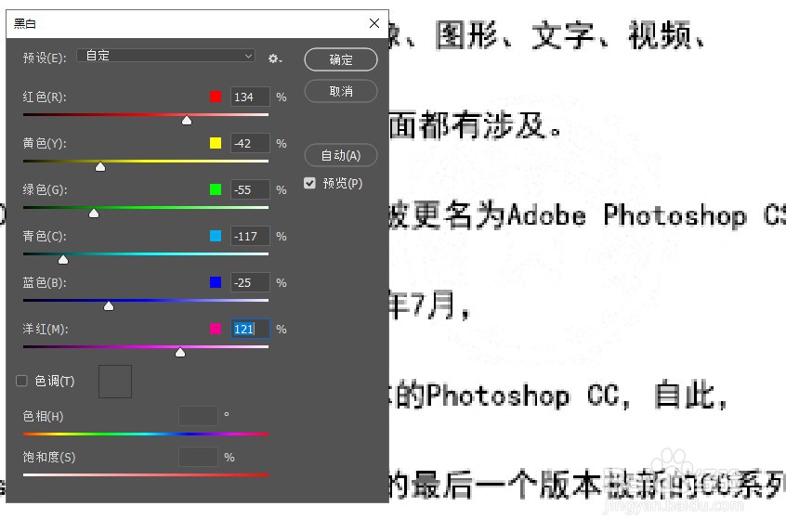
Task: Click the 色相(H) hue value field
Action: click(x=198, y=416)
